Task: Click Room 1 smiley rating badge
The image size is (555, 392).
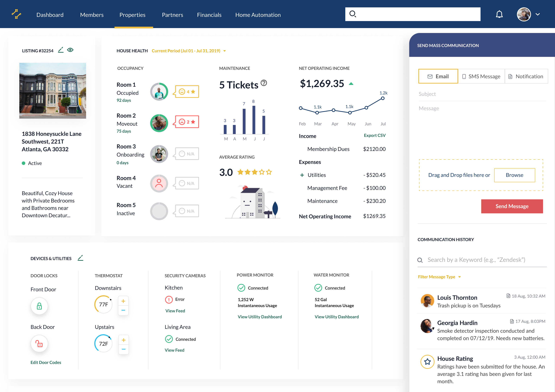Action: coord(187,92)
